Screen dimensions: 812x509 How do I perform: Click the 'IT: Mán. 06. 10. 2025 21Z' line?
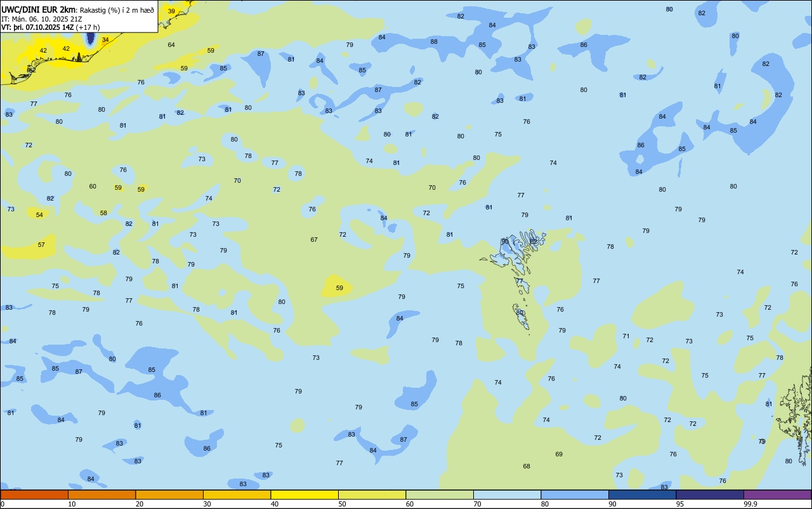[41, 18]
